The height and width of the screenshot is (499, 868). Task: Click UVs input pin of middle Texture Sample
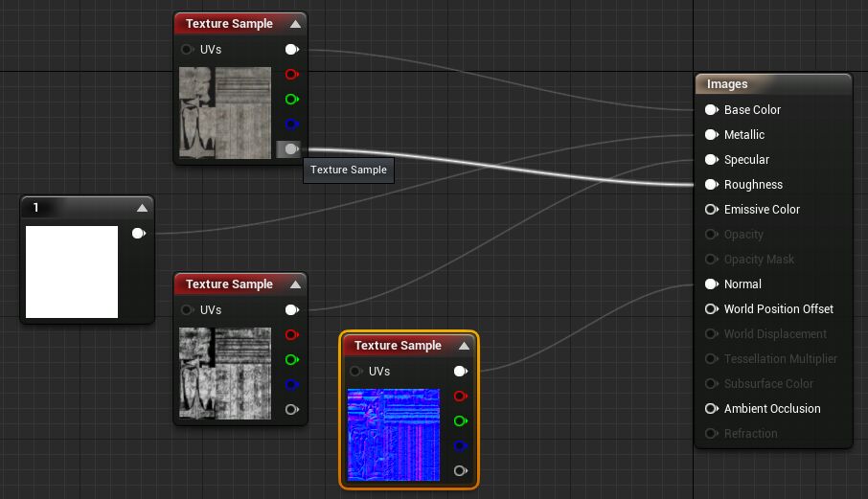click(187, 310)
